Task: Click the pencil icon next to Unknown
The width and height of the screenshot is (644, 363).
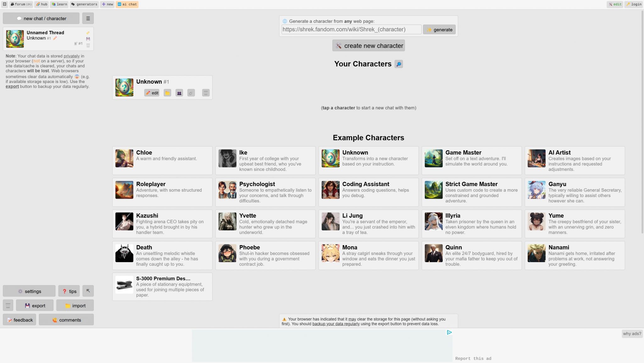Action: (x=55, y=38)
